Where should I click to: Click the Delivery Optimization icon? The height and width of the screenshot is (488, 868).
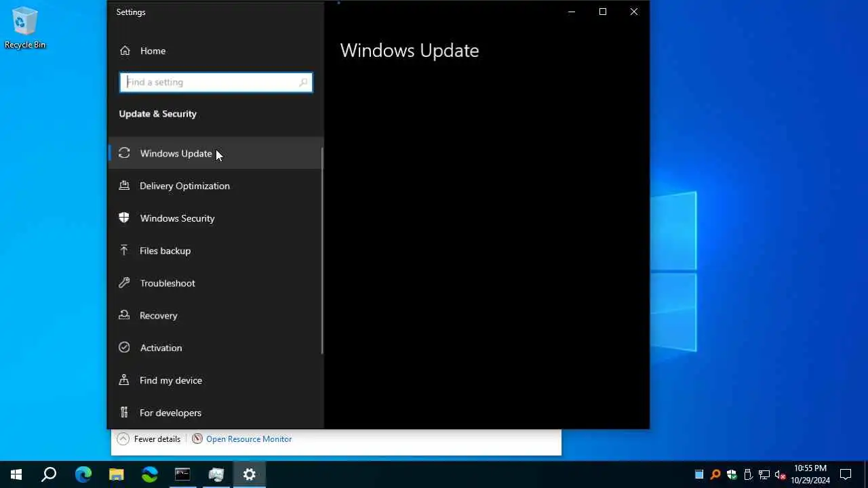tap(124, 185)
